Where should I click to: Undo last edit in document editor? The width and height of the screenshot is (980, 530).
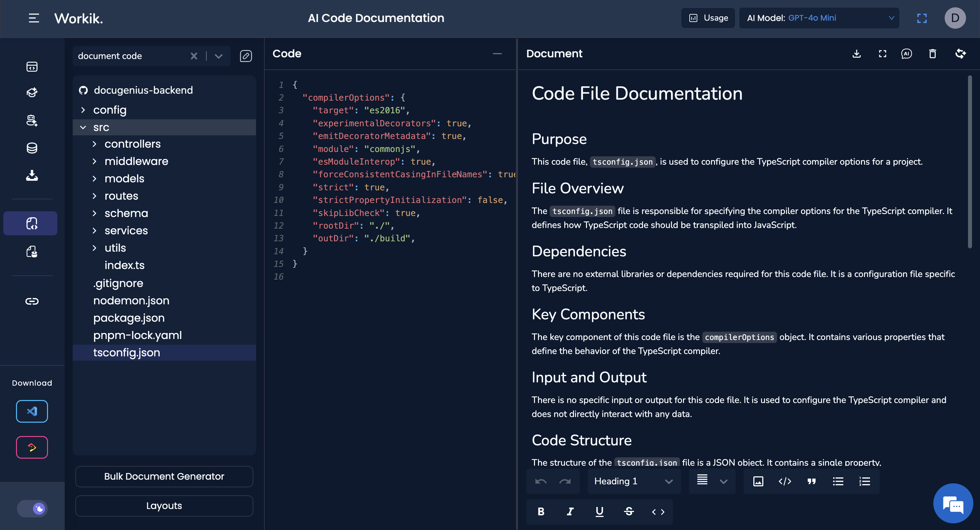click(x=541, y=481)
